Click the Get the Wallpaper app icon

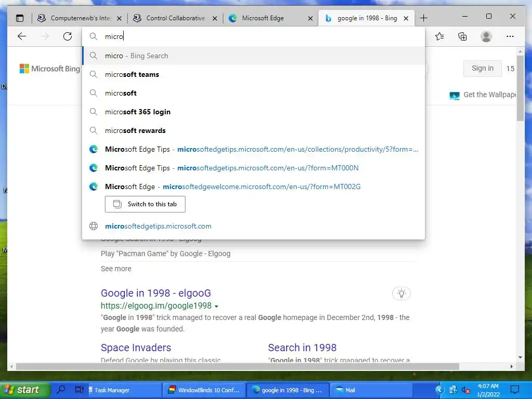[454, 96]
